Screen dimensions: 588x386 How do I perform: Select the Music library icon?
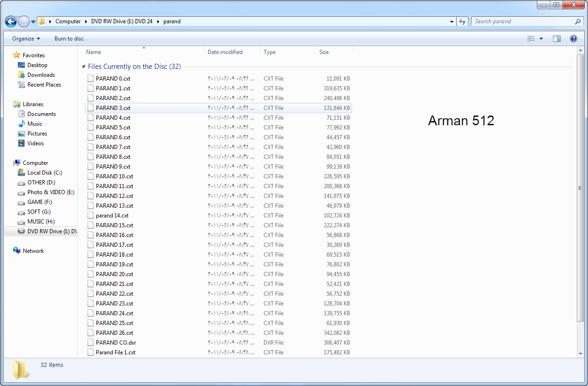21,124
